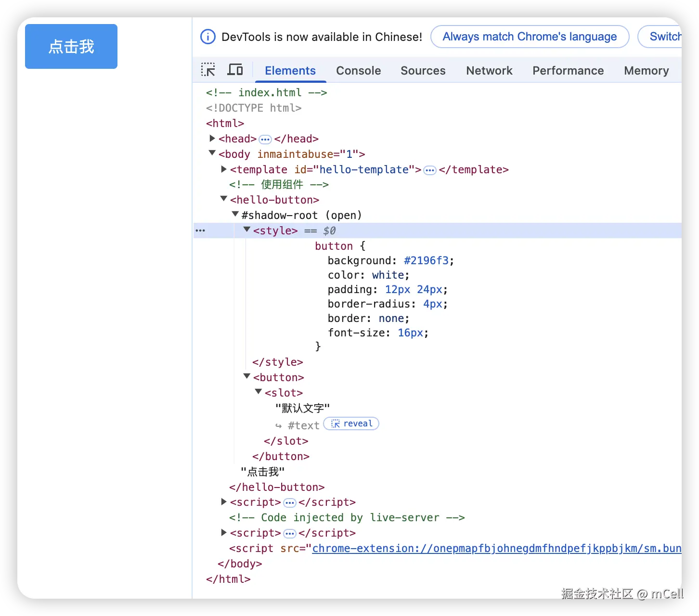Select the closing body tag
Viewport: 699px width, 616px height.
(240, 564)
